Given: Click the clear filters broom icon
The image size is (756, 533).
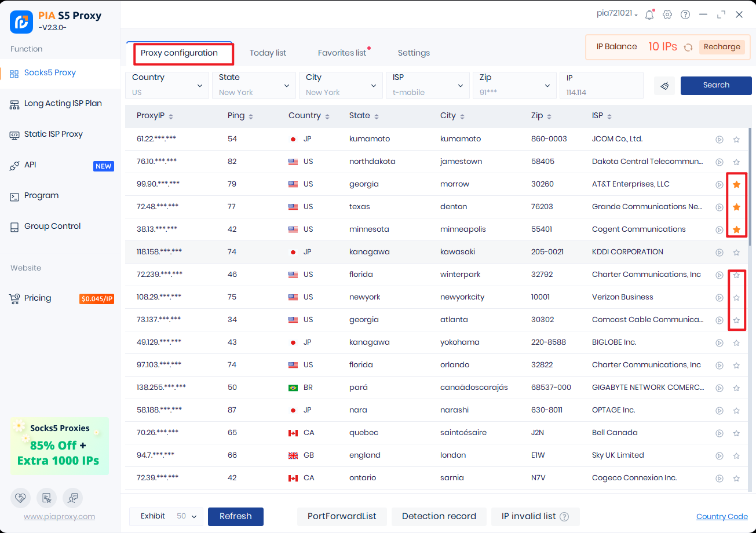Looking at the screenshot, I should [664, 86].
